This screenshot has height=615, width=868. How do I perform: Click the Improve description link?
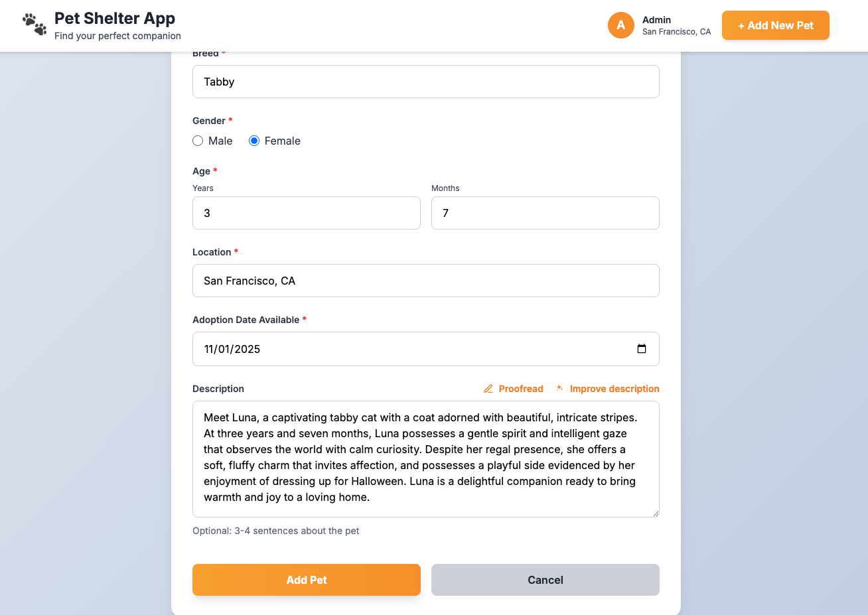[x=615, y=388]
